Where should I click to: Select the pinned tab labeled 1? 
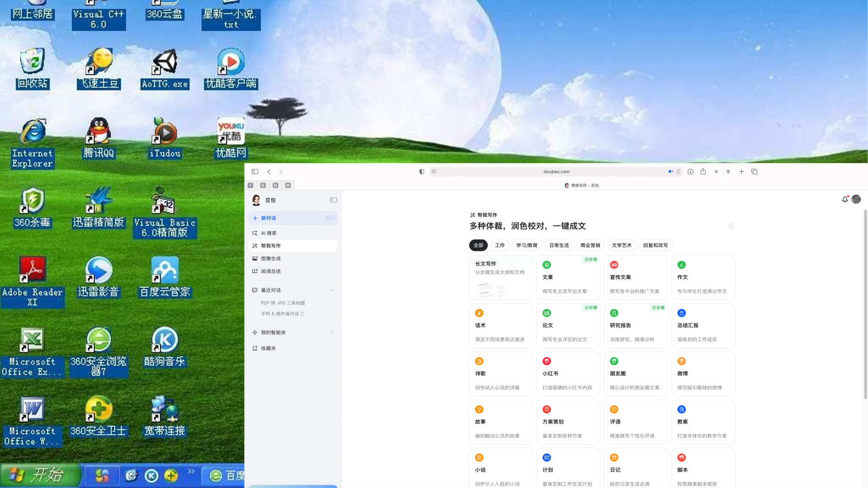pos(250,185)
